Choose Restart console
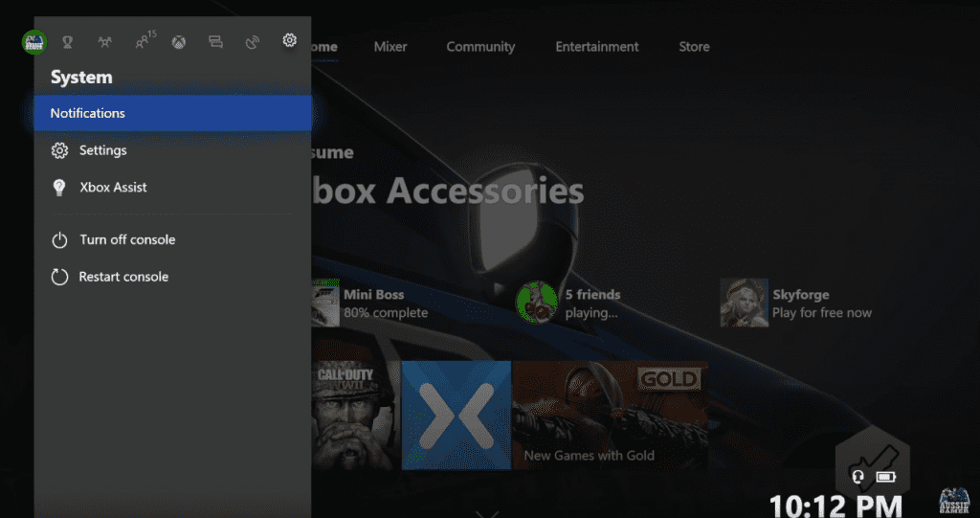The height and width of the screenshot is (518, 980). click(x=172, y=277)
